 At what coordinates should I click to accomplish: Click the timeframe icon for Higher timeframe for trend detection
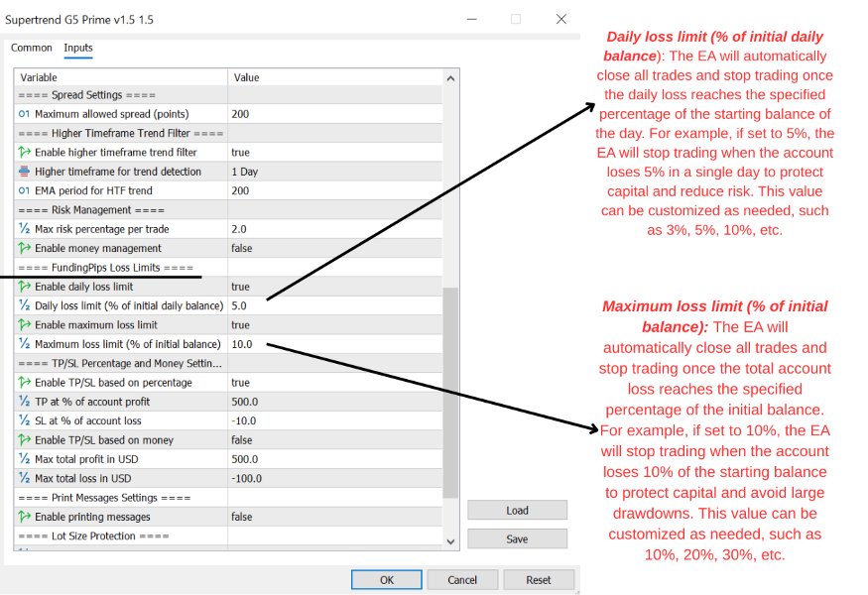(x=24, y=171)
